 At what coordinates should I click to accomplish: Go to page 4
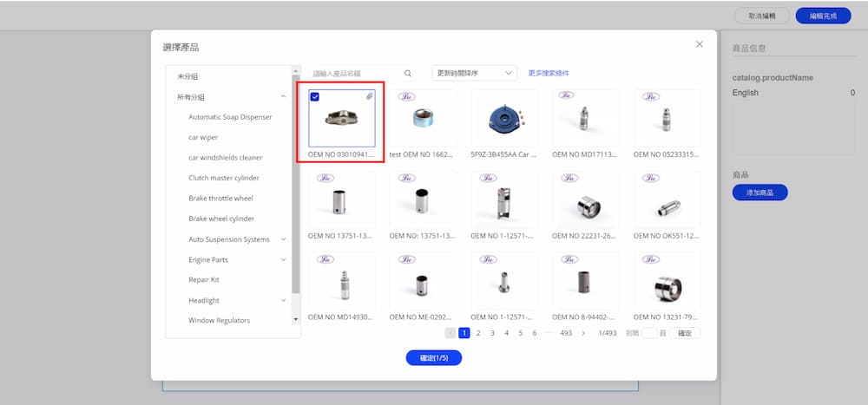(x=507, y=333)
